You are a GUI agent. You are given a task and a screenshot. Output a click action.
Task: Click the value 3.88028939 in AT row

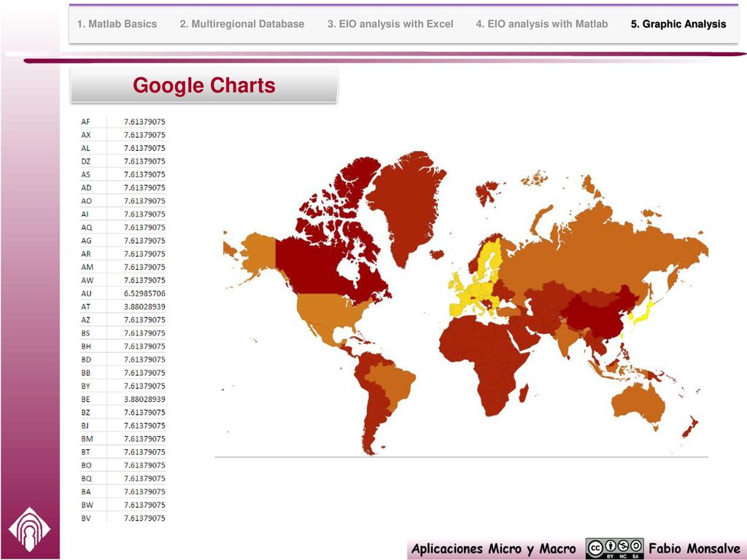coord(144,307)
